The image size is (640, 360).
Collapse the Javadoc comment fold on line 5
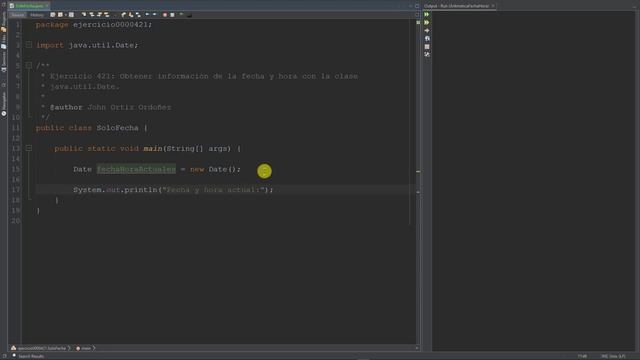point(29,65)
